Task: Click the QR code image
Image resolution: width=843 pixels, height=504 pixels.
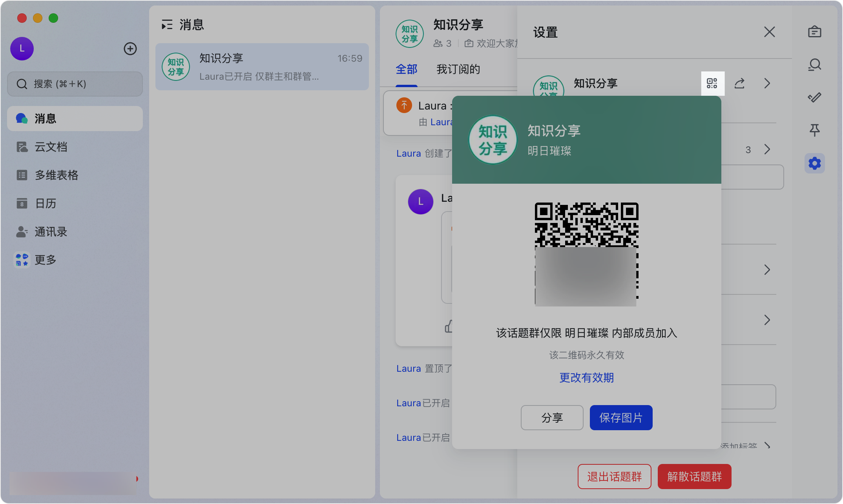Action: (587, 254)
